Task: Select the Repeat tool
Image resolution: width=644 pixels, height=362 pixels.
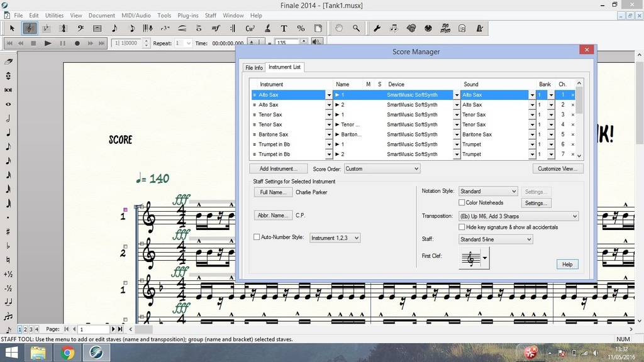Action: [233, 28]
